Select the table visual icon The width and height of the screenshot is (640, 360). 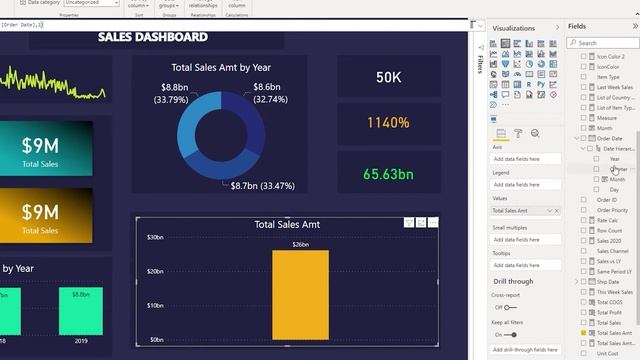[505, 84]
